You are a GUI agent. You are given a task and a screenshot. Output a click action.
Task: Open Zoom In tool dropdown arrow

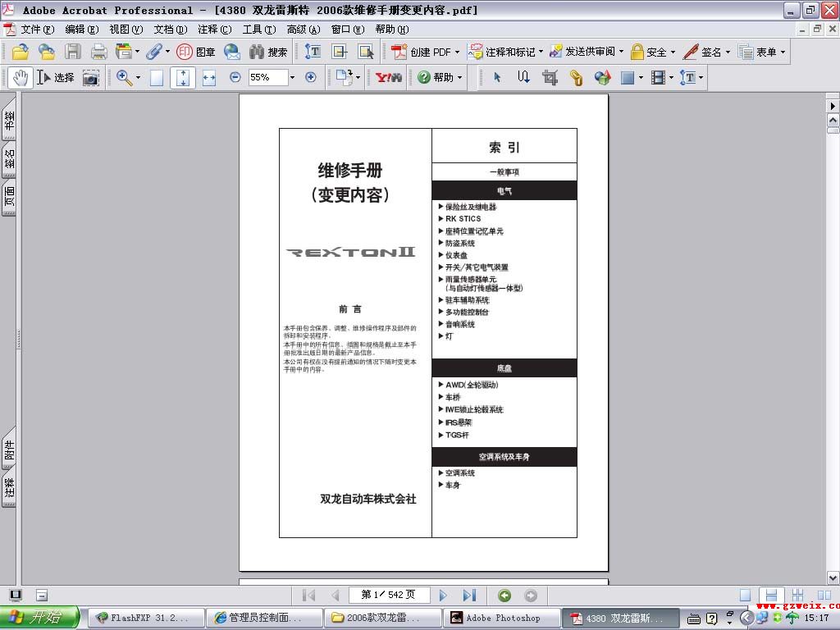point(138,78)
